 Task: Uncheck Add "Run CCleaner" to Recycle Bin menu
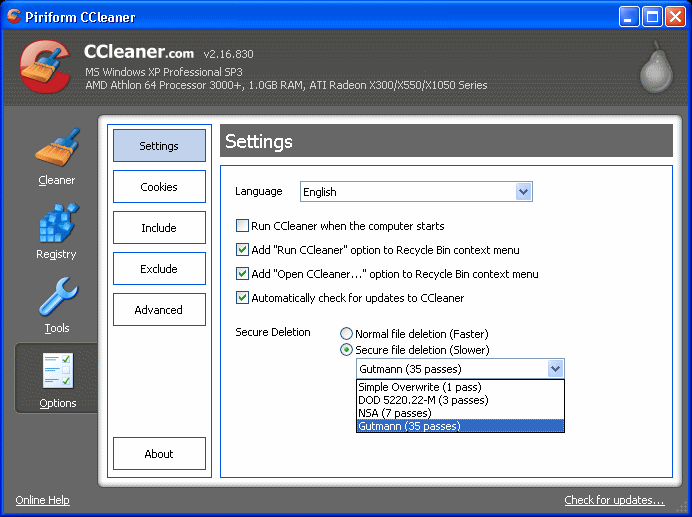tap(242, 250)
